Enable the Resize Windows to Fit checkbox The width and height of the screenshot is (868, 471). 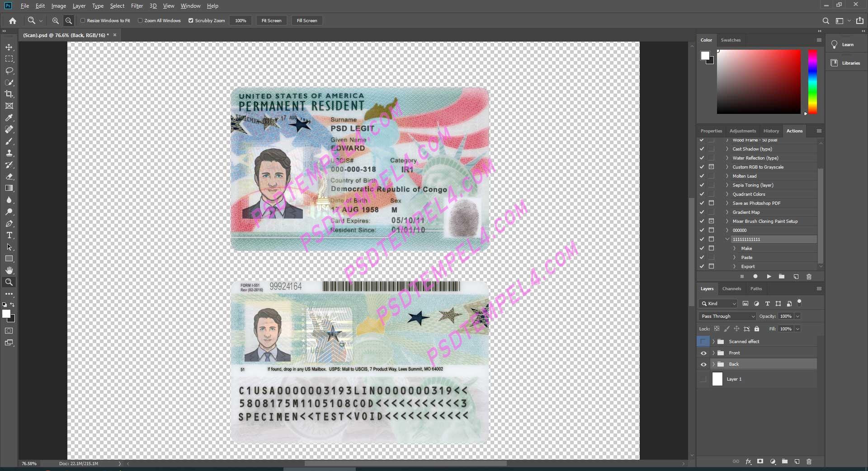click(x=83, y=20)
